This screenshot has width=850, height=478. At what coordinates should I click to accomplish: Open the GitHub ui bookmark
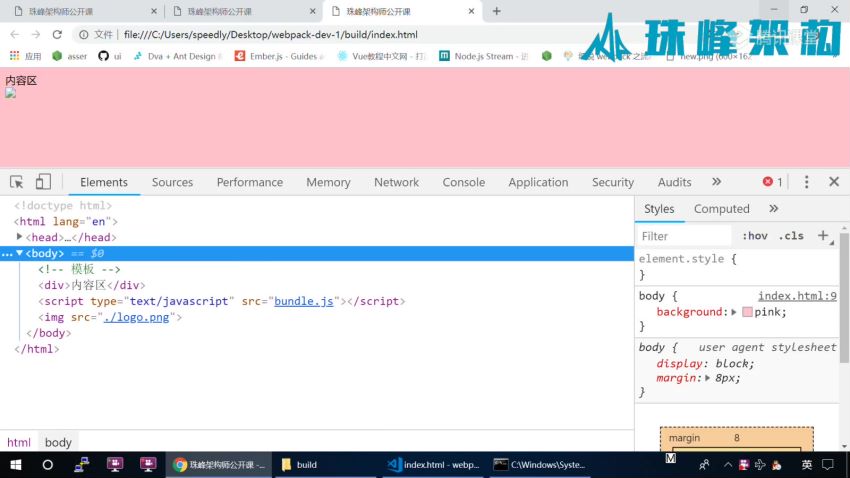110,56
